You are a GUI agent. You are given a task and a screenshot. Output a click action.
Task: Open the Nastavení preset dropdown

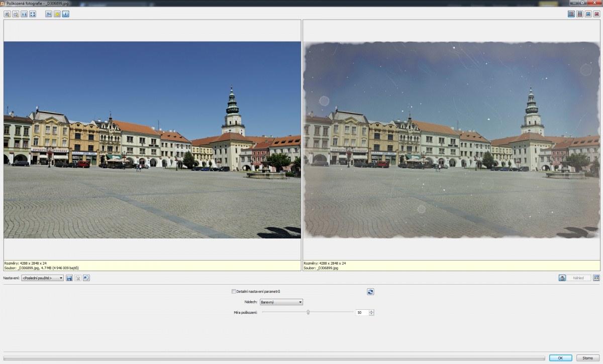(x=43, y=278)
